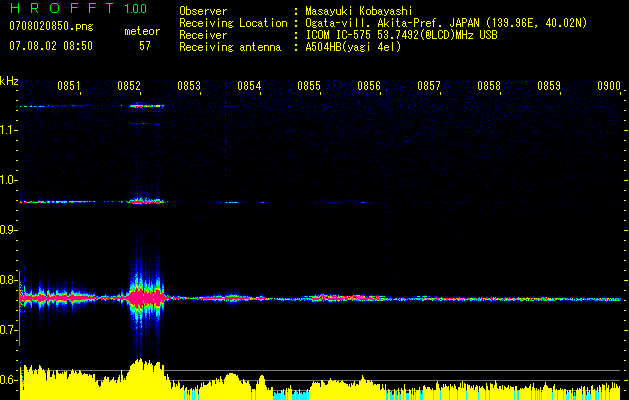629x400 pixels.
Task: Click the 0859 time axis marker
Action: [549, 86]
